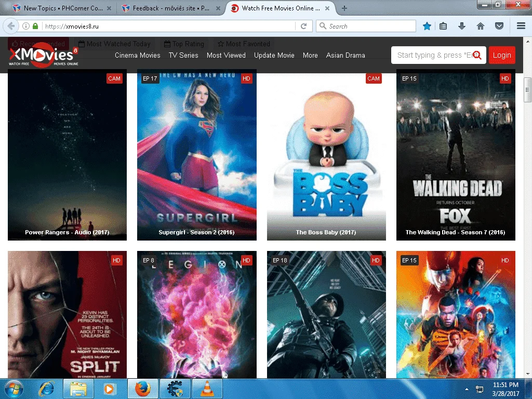Open VLC media player from the taskbar
This screenshot has height=399, width=532.
(207, 389)
